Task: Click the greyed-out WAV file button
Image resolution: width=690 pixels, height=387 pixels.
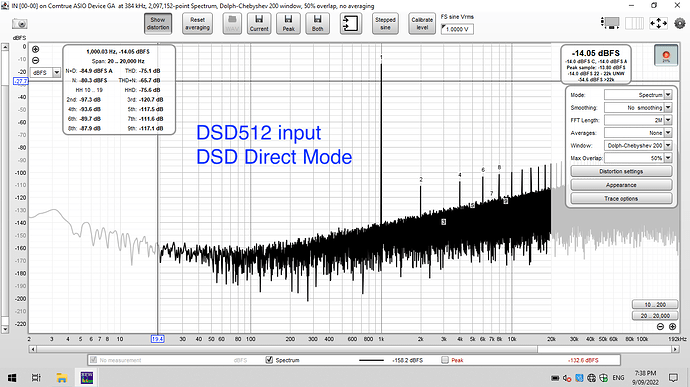Action: (x=232, y=23)
